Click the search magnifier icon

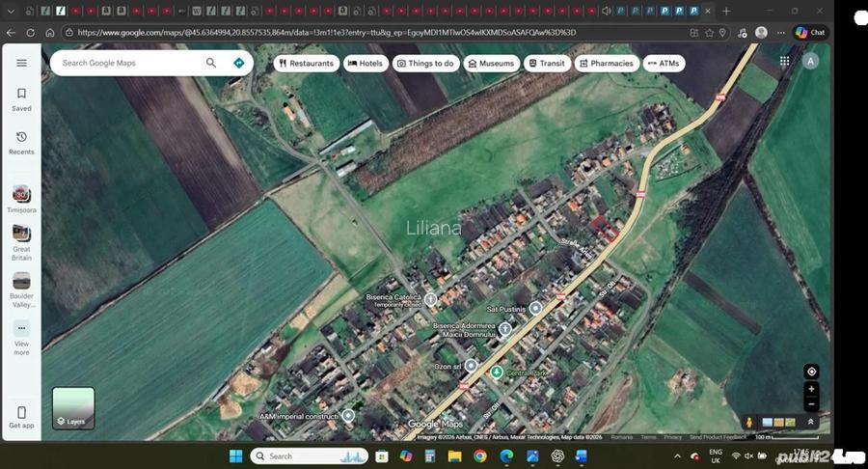point(211,63)
